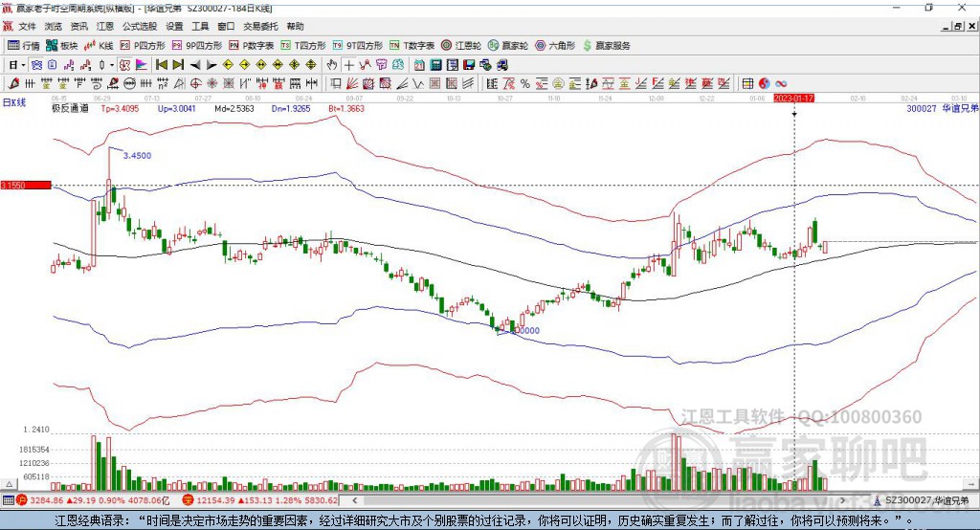Open the 设置 menu
This screenshot has height=530, width=980.
click(174, 26)
